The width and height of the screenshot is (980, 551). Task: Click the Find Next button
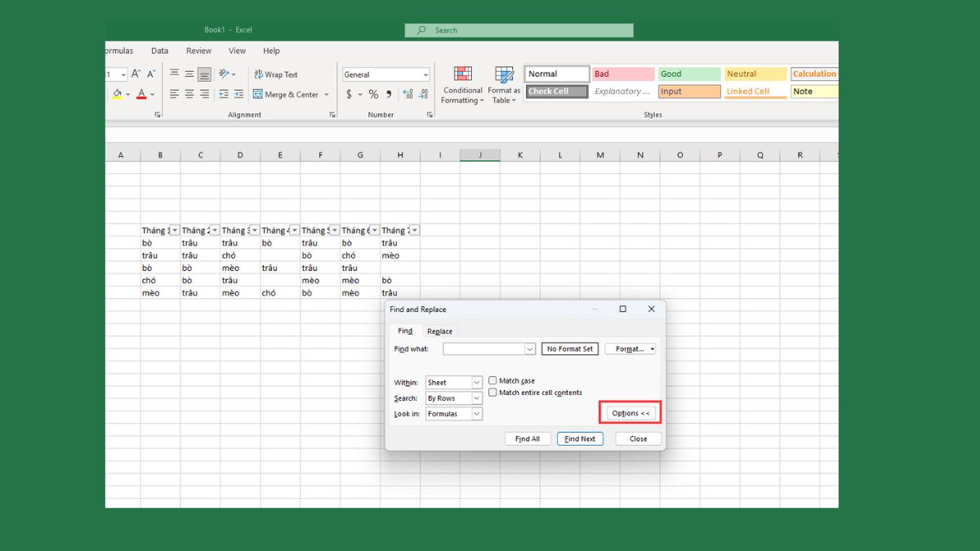click(x=580, y=438)
